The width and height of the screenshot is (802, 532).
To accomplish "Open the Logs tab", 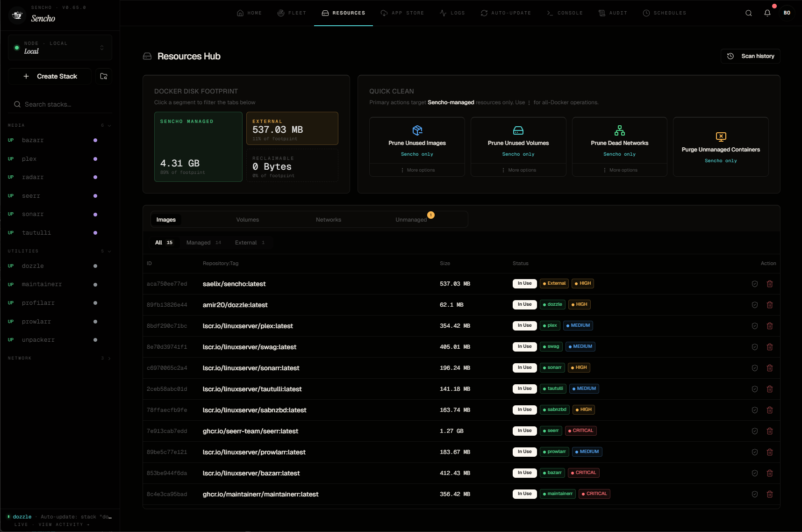I will (452, 13).
